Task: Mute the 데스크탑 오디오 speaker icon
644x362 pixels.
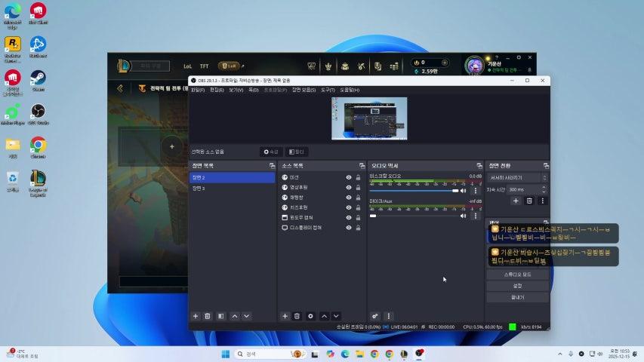Action: [x=464, y=191]
